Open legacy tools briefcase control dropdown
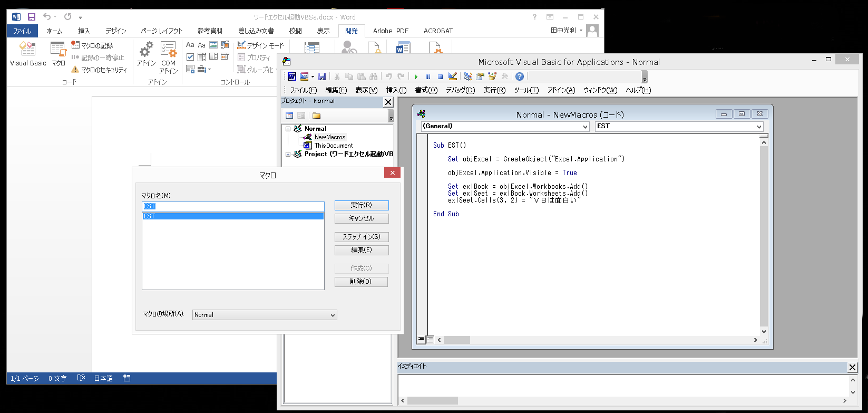Viewport: 868px width, 413px height. click(x=204, y=70)
